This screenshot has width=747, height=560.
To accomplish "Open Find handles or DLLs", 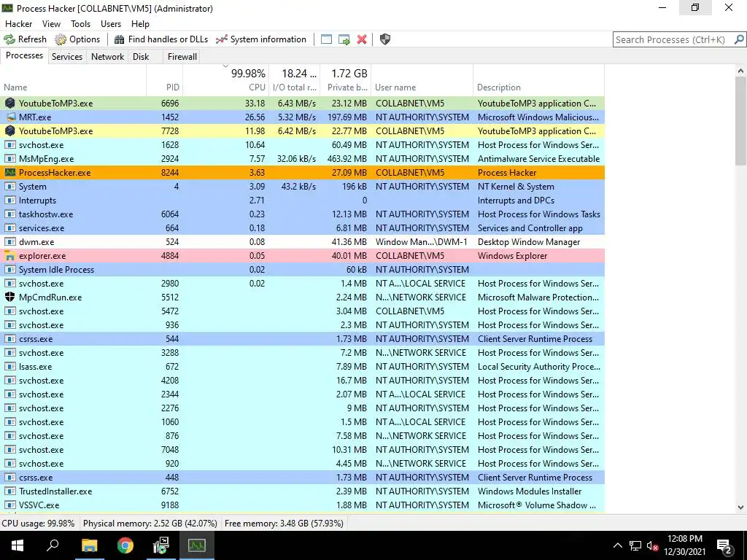I will coord(161,39).
